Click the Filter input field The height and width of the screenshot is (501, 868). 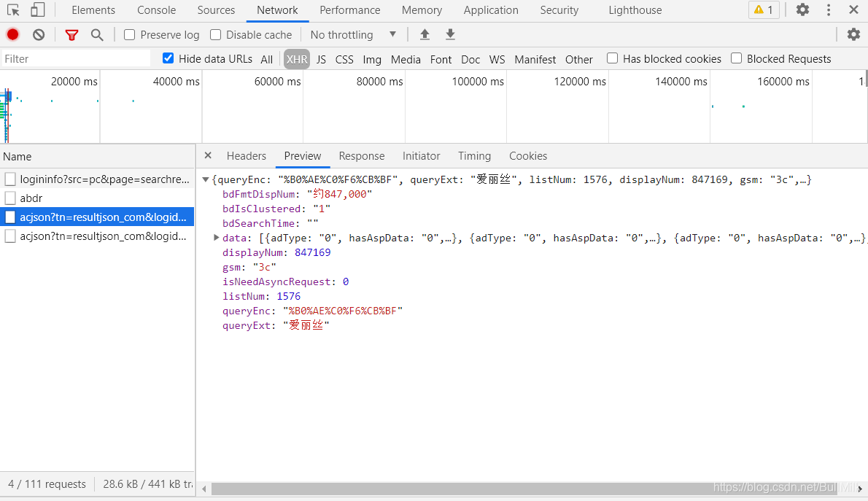(73, 58)
